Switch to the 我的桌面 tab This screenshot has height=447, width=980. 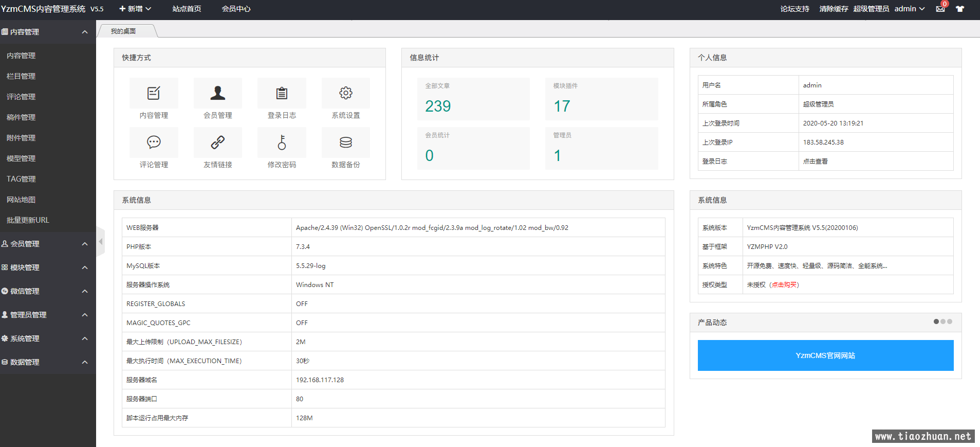click(123, 31)
